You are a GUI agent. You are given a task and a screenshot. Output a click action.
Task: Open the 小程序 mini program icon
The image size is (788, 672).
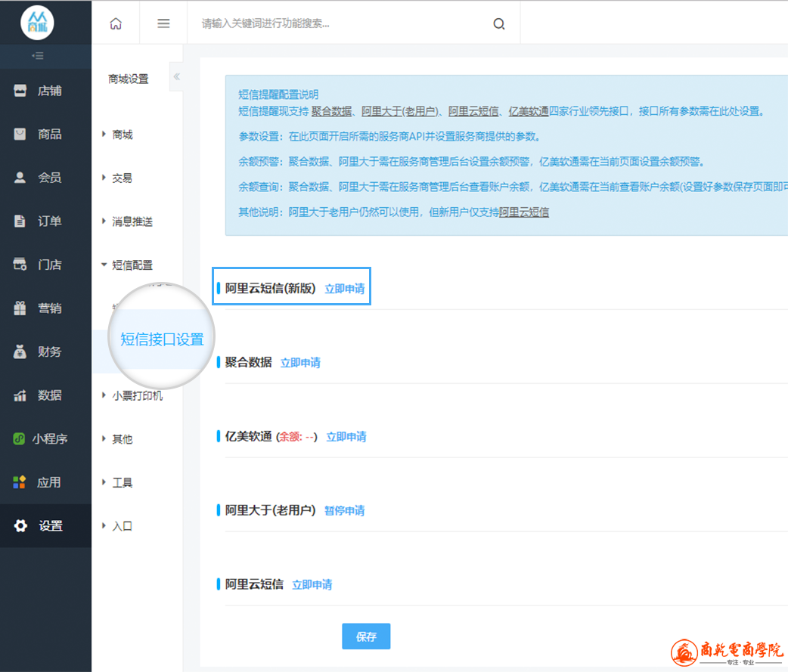19,438
